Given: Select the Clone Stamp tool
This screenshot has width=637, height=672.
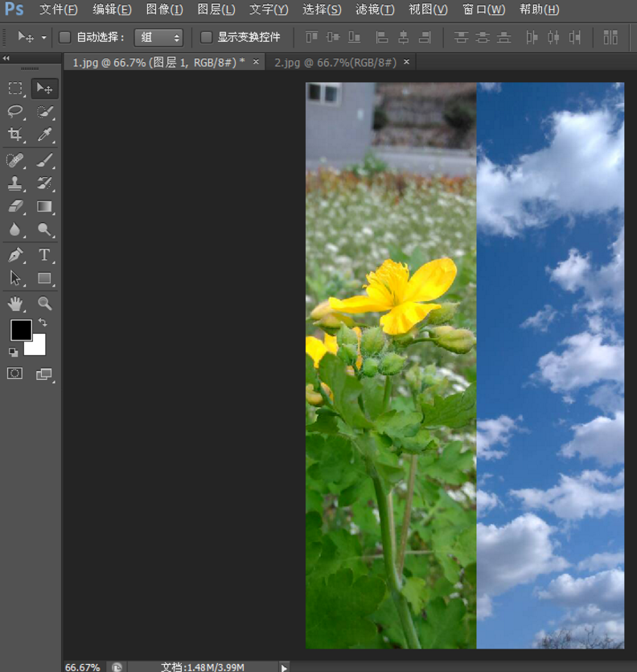Looking at the screenshot, I should [x=15, y=183].
